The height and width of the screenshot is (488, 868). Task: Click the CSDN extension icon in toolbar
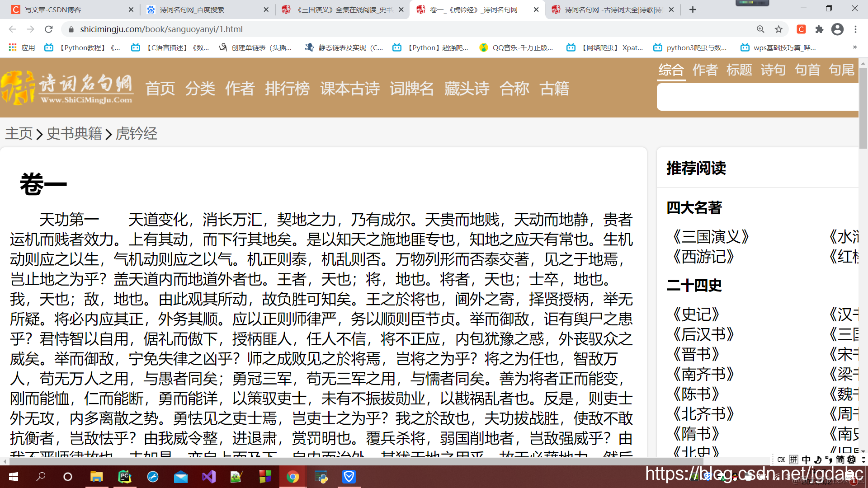801,29
